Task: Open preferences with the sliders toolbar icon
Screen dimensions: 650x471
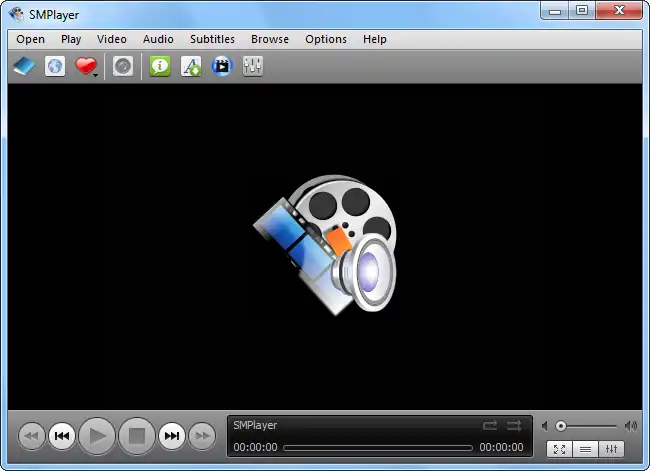Action: click(252, 66)
